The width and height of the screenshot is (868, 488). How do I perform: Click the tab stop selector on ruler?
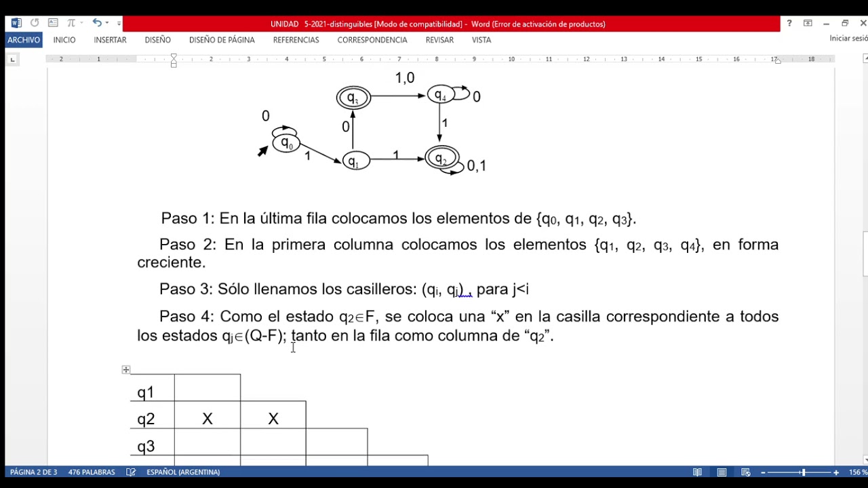coord(12,60)
